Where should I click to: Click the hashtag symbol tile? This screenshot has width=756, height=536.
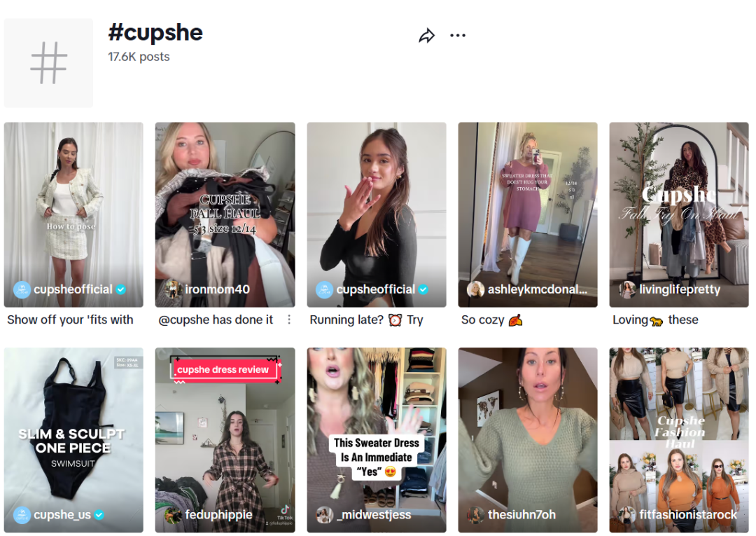[49, 63]
